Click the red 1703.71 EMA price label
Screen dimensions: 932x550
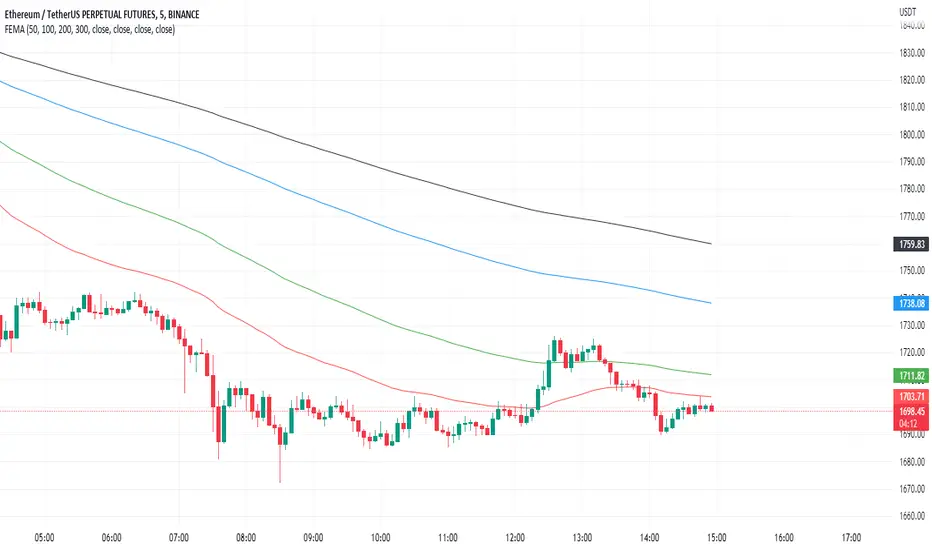(911, 397)
